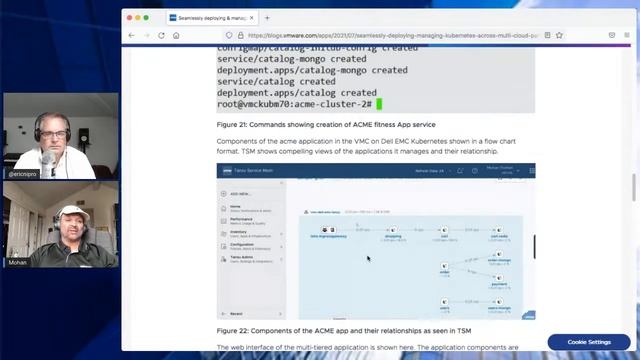Click the Cookie Settings button
The image size is (640, 360).
[589, 342]
